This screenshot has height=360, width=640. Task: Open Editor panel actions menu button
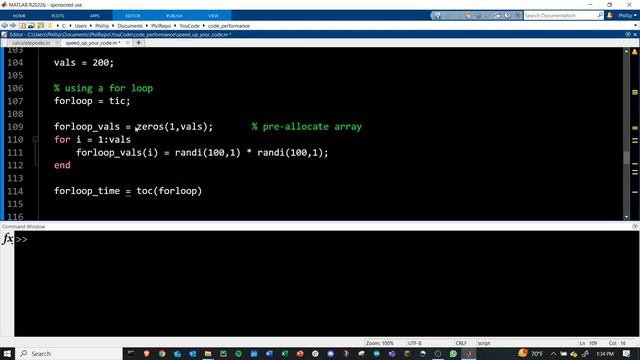628,34
